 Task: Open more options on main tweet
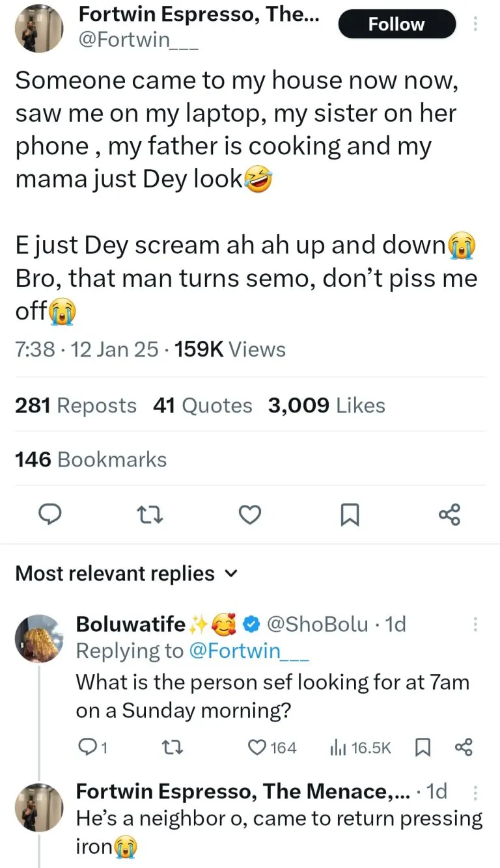(x=475, y=24)
